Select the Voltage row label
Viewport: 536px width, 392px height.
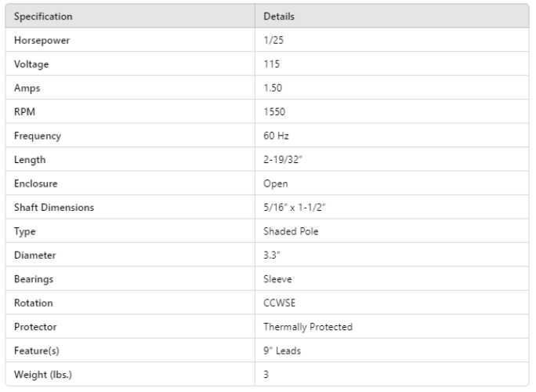click(x=31, y=64)
